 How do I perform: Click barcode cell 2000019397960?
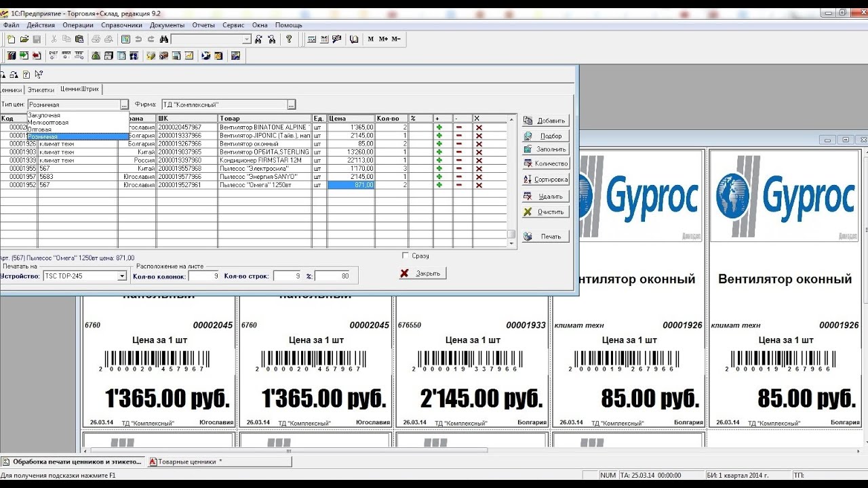[x=187, y=160]
